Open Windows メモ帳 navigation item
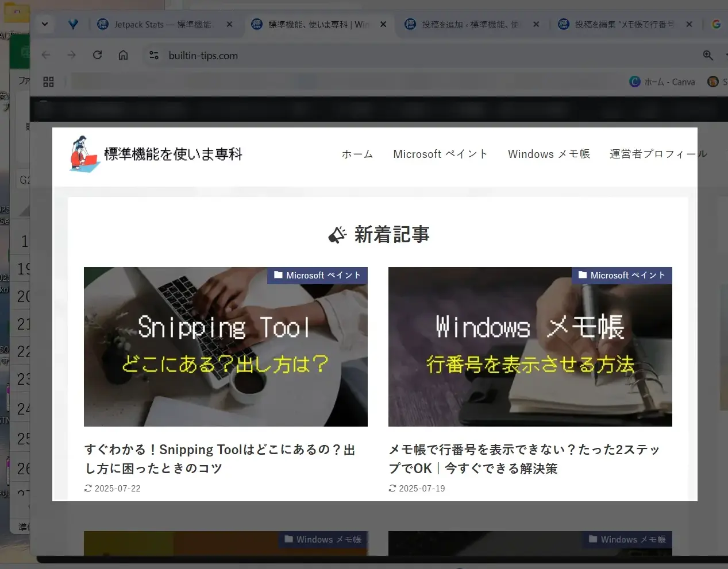 [549, 154]
